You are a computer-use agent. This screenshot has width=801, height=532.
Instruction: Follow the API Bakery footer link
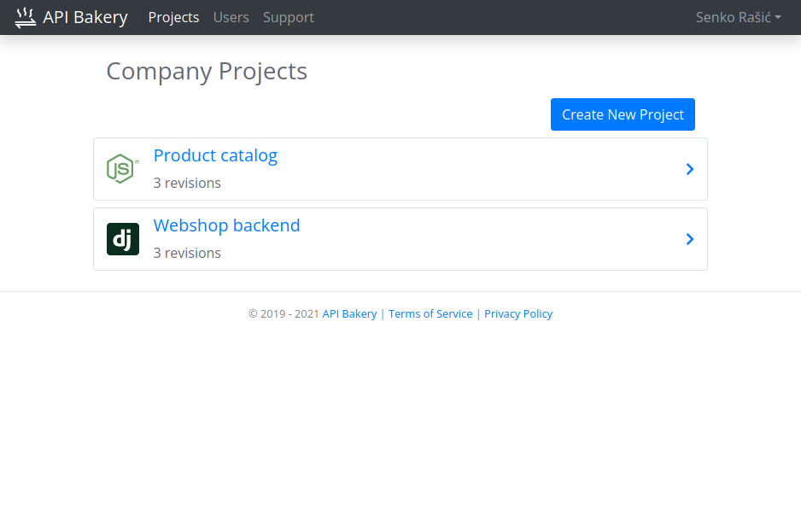point(349,313)
